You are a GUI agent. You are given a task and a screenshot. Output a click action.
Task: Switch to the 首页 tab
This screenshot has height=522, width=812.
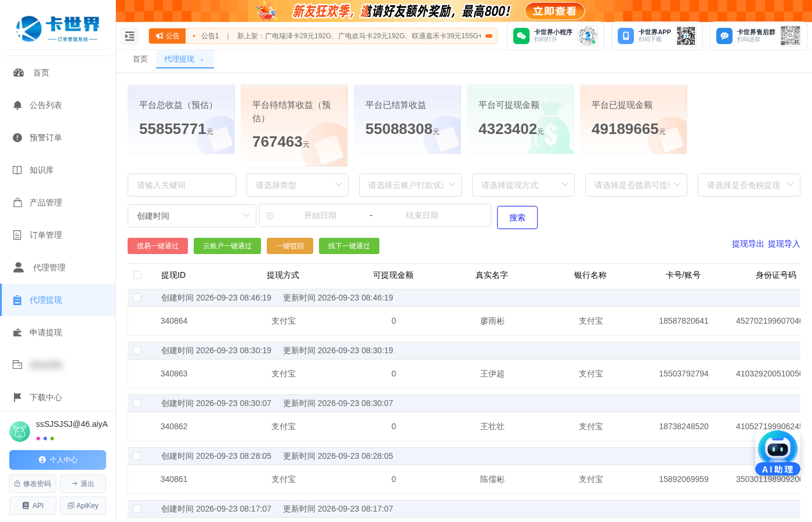point(140,59)
